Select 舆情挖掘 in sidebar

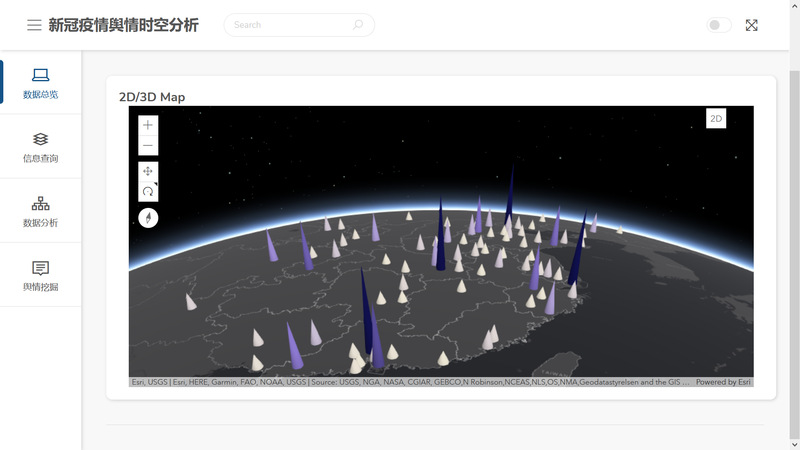[x=40, y=275]
